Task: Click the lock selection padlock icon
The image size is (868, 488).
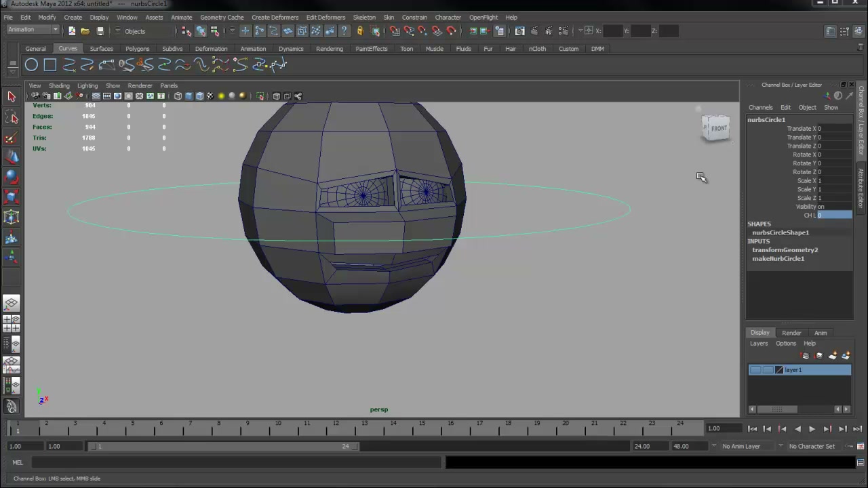Action: [x=360, y=30]
